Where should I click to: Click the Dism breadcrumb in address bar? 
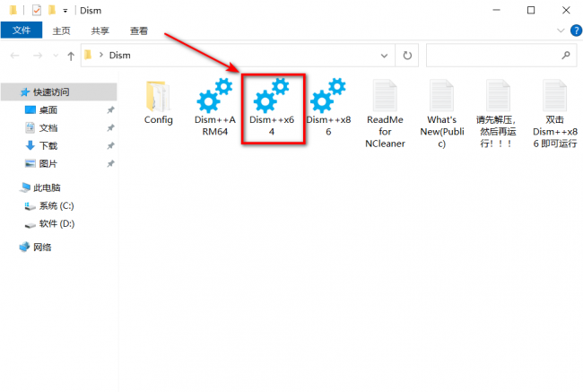tap(119, 56)
